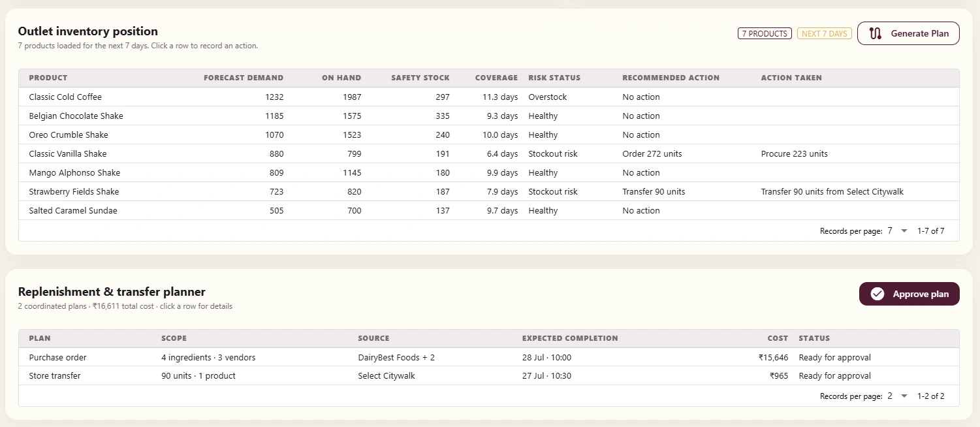Click the checkmark icon in Approve plan
980x427 pixels.
pos(877,294)
